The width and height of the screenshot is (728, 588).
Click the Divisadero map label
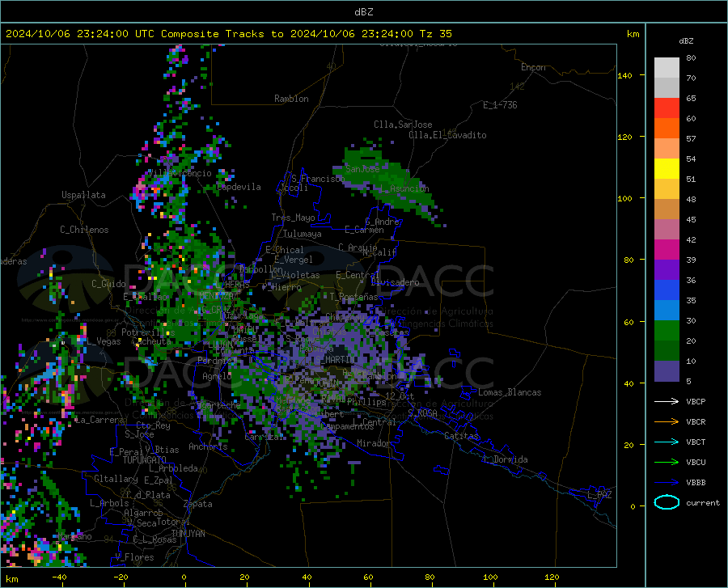[x=395, y=282]
